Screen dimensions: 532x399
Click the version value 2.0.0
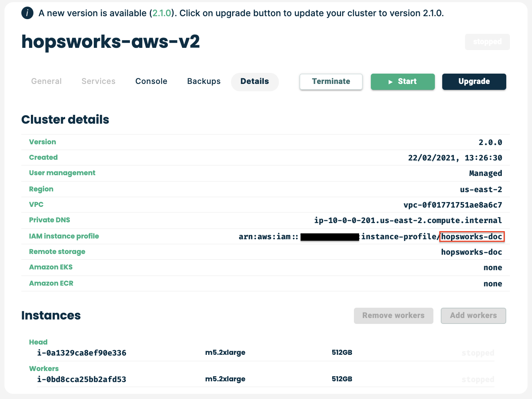490,142
